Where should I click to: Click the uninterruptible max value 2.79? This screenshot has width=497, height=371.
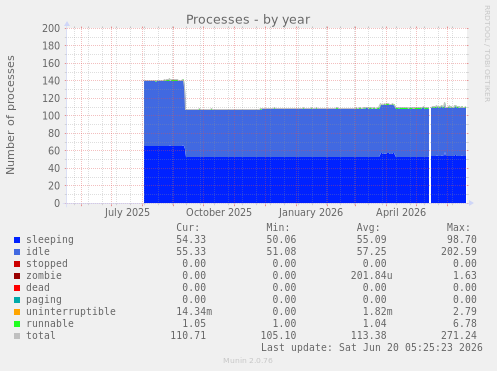point(465,311)
